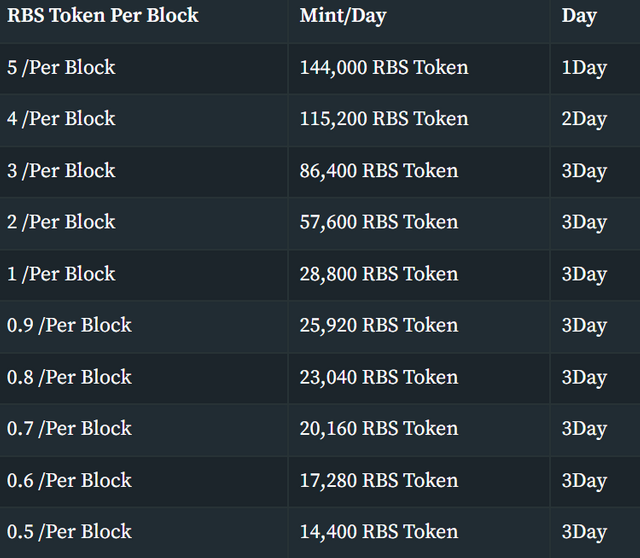The width and height of the screenshot is (640, 558).
Task: Select the 14,400 RBS Token cell
Action: coord(419,533)
